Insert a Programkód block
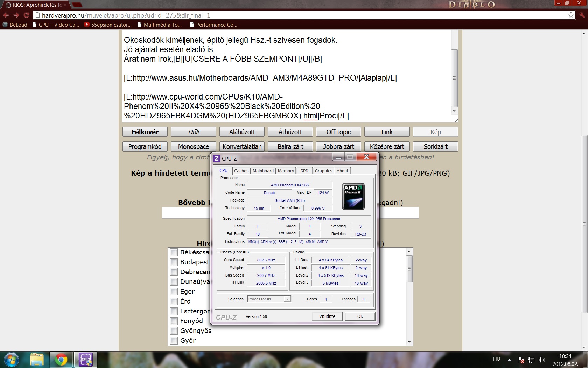588x368 pixels. click(145, 146)
